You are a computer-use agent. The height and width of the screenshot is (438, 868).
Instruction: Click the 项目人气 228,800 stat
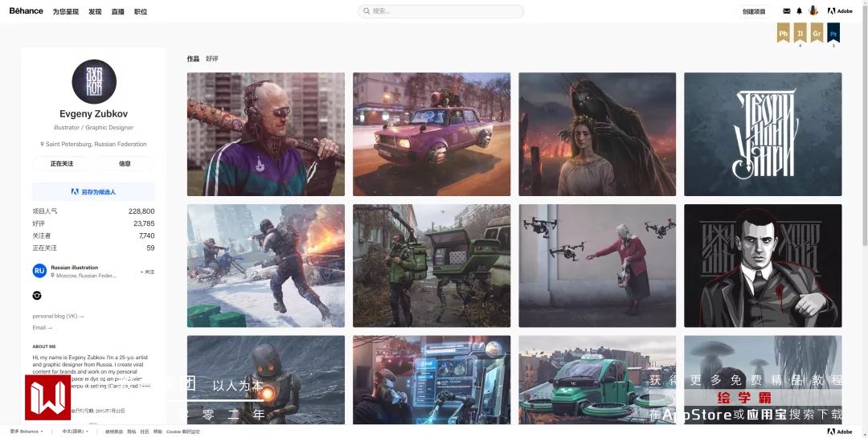[x=93, y=211]
